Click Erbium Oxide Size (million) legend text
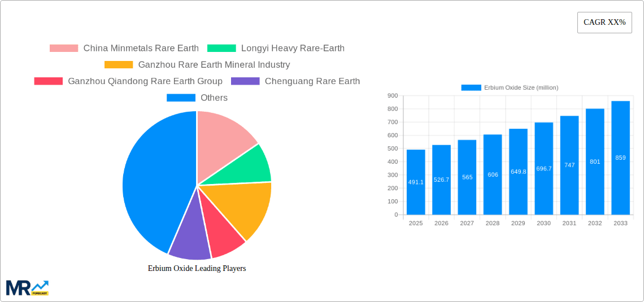Viewport: 644px width, 302px height. click(521, 87)
